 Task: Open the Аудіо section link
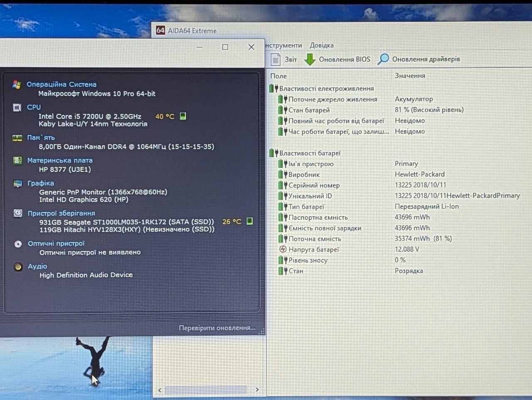coord(37,266)
